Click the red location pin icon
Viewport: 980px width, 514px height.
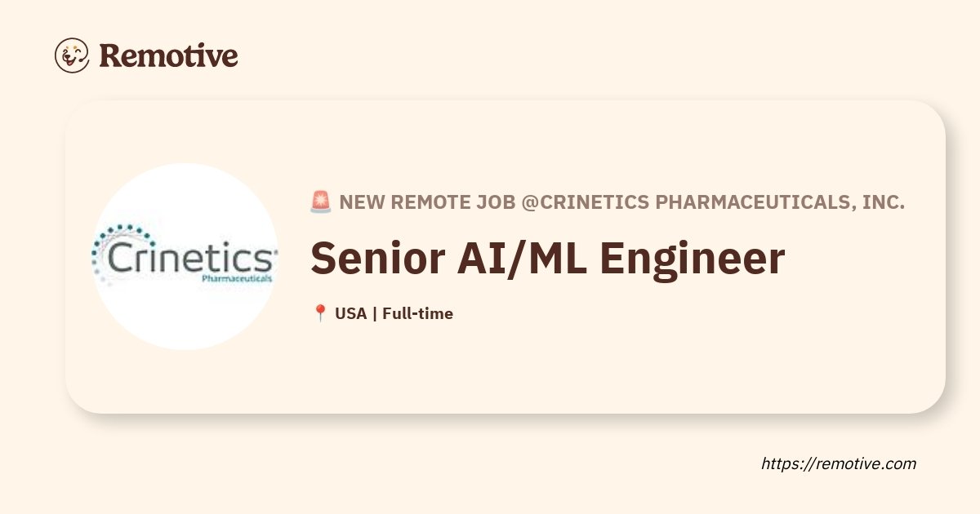[320, 313]
